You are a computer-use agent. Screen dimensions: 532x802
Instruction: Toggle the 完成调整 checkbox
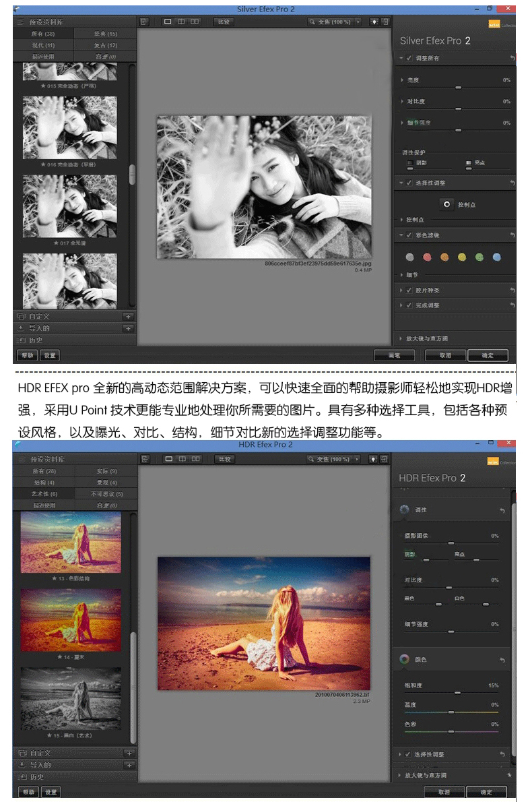coord(409,305)
